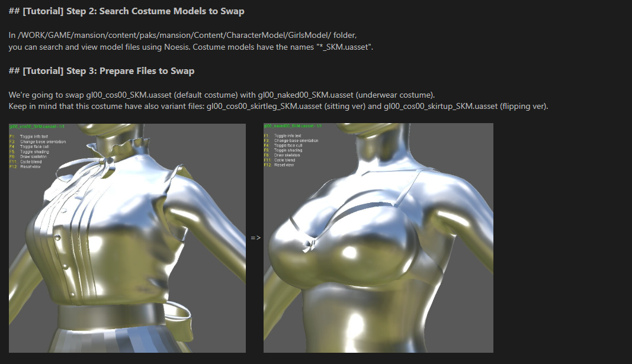
Task: Click "Toggle info text" in left viewer
Action: click(34, 137)
